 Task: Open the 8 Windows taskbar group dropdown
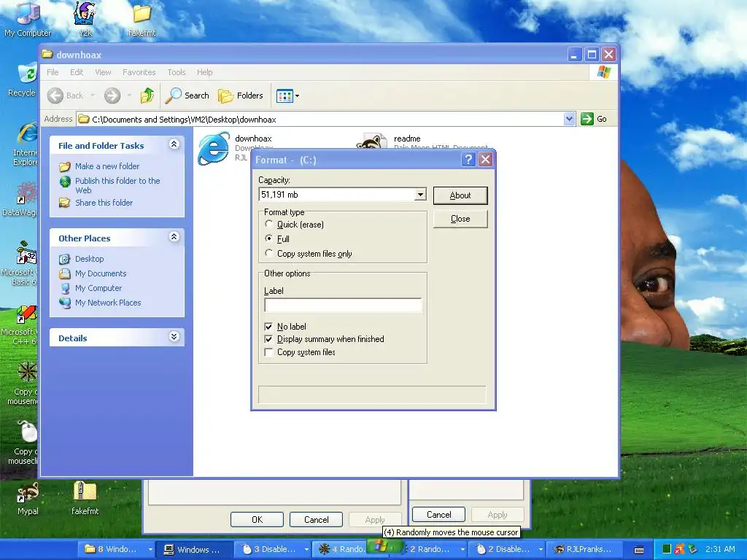150,549
